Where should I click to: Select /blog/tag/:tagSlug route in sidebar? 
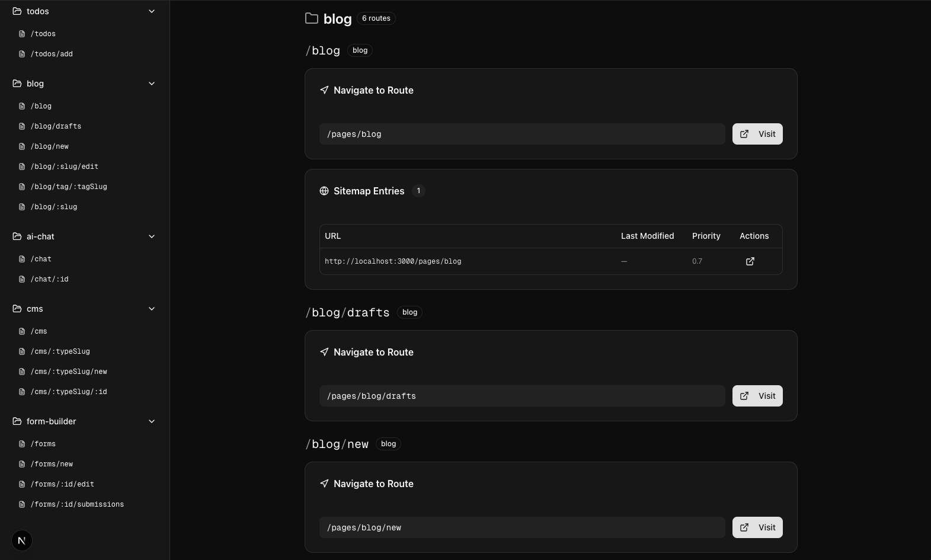pos(69,187)
